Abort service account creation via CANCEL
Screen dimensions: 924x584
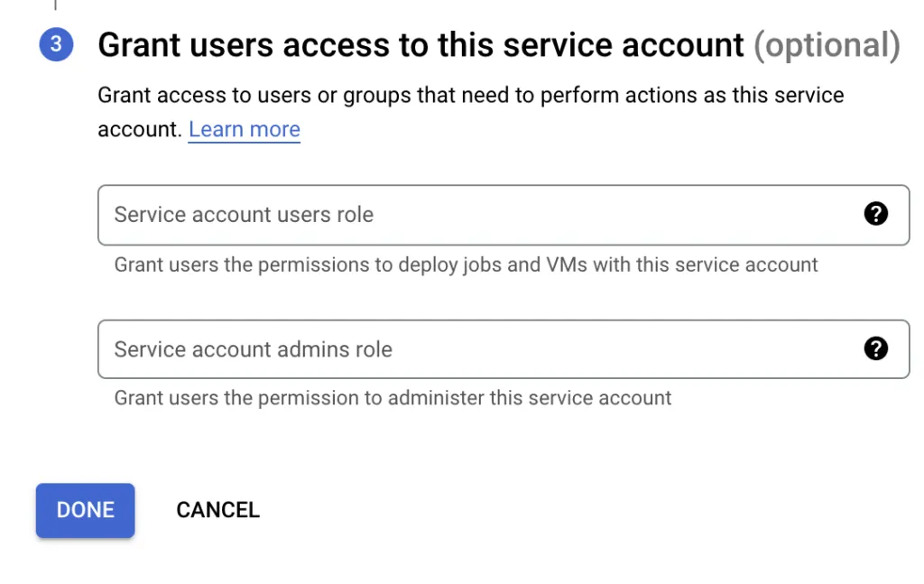click(217, 510)
